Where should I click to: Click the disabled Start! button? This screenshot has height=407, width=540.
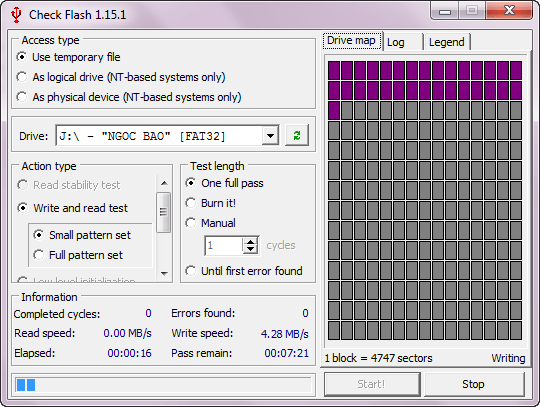[371, 384]
